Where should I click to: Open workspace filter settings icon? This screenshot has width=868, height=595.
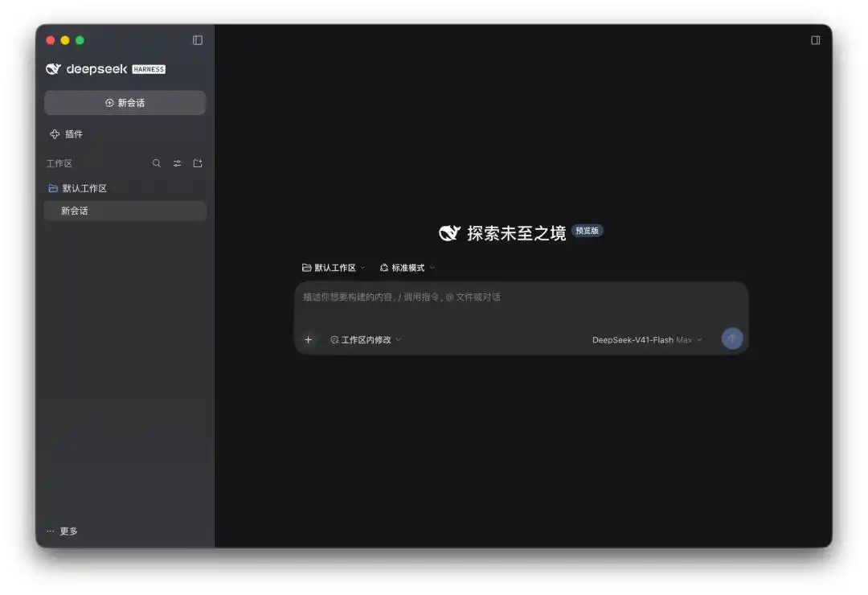pos(177,163)
